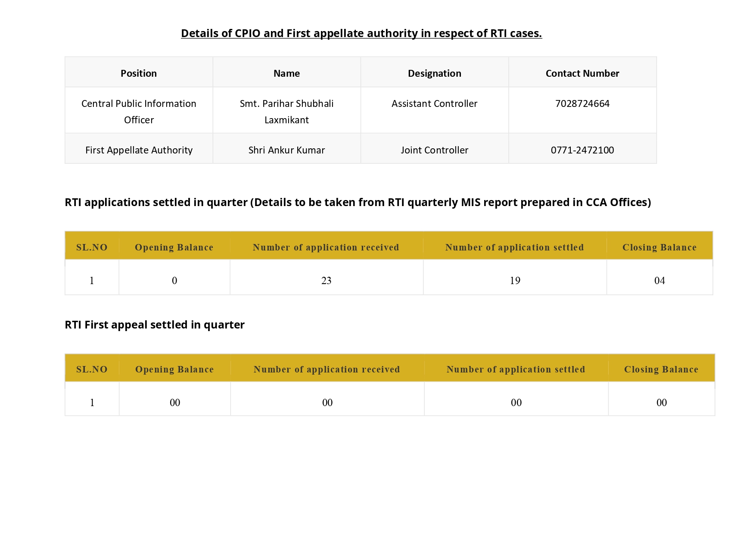The image size is (756, 535).
Task: Click the phone number 7028724664
Action: [x=582, y=103]
